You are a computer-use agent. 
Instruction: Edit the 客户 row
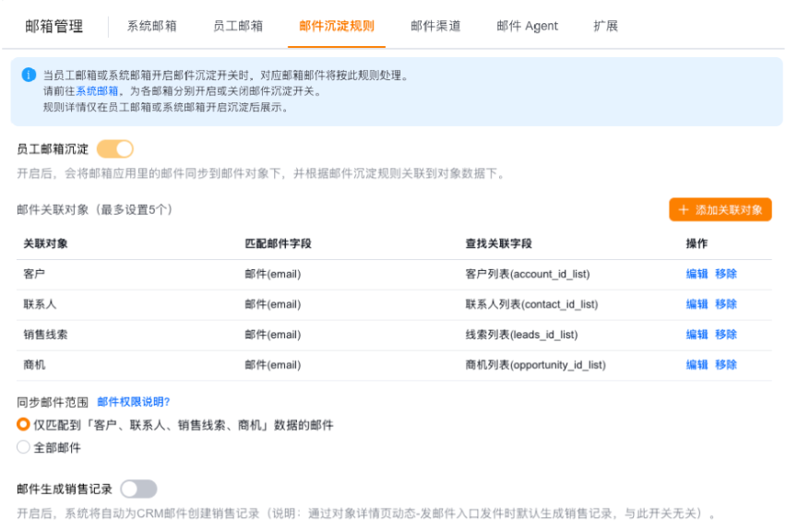(697, 274)
